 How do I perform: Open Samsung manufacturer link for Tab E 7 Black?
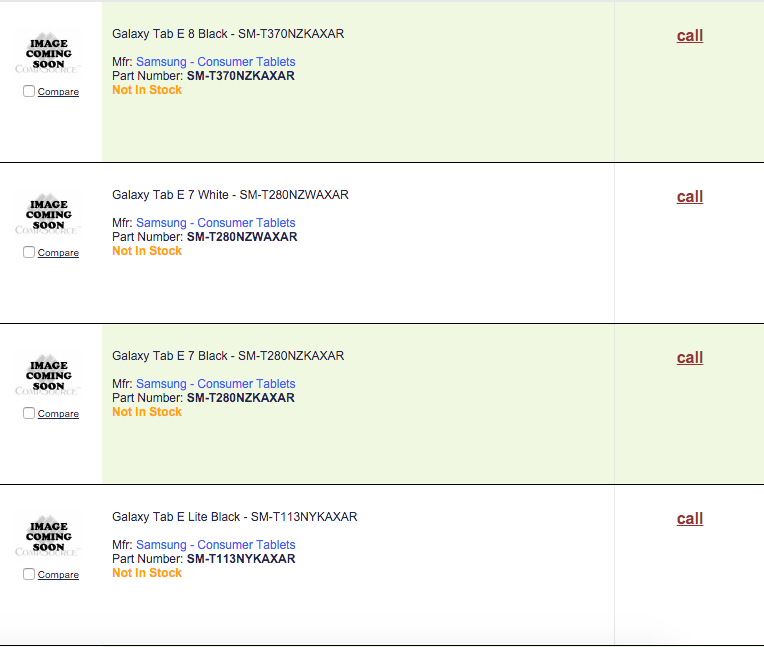(x=215, y=384)
